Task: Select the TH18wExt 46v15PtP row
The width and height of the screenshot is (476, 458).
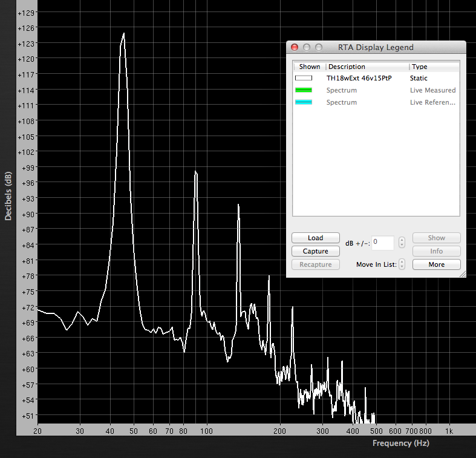Action: 376,78
